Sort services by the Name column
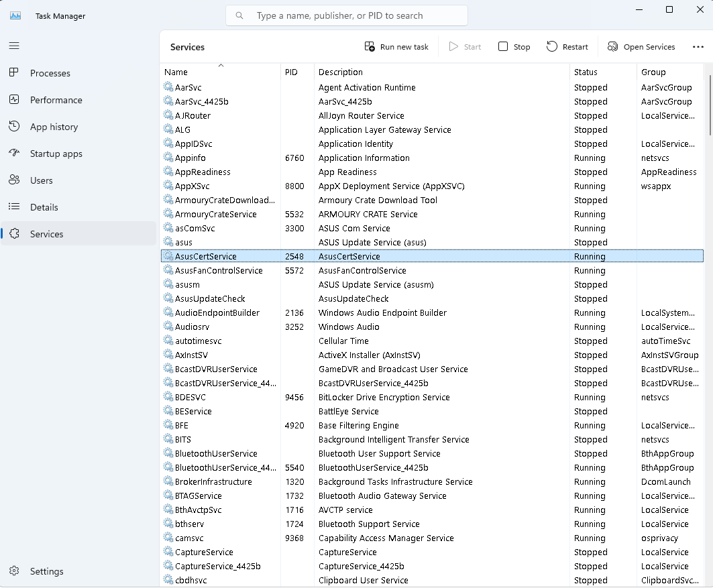The width and height of the screenshot is (713, 588). 176,72
